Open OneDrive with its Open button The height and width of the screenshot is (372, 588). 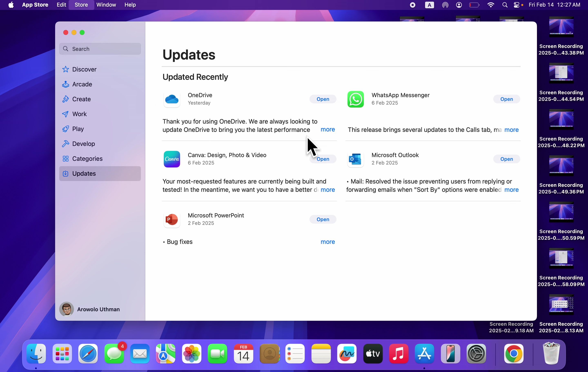(x=323, y=99)
